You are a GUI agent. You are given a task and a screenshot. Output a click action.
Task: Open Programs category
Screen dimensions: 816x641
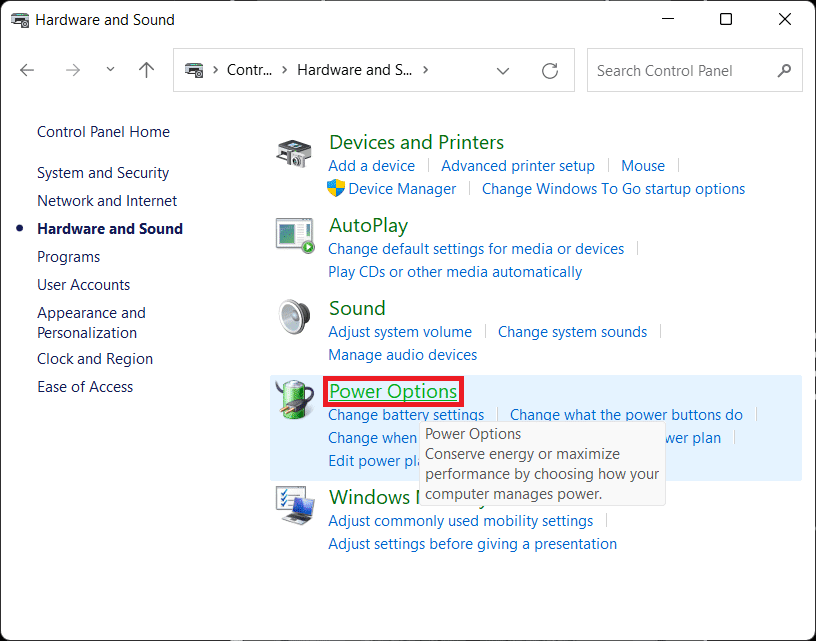(69, 257)
